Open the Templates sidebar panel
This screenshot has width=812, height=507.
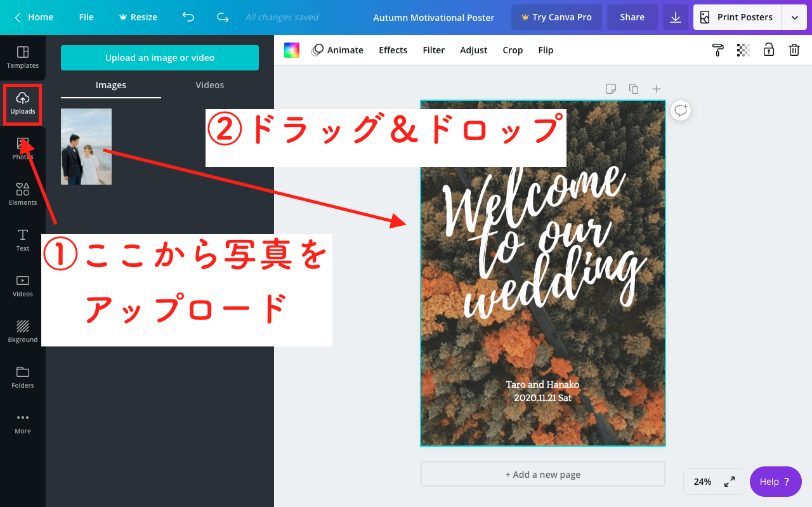23,57
